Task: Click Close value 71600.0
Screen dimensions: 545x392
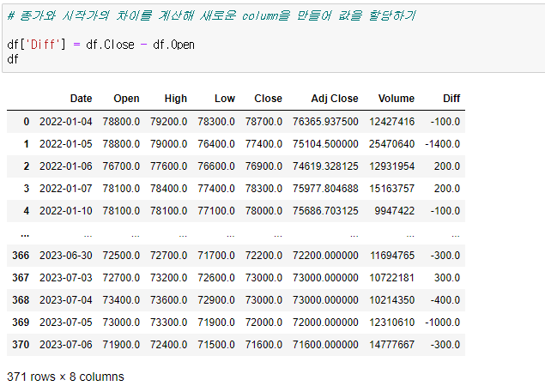Action: tap(263, 344)
